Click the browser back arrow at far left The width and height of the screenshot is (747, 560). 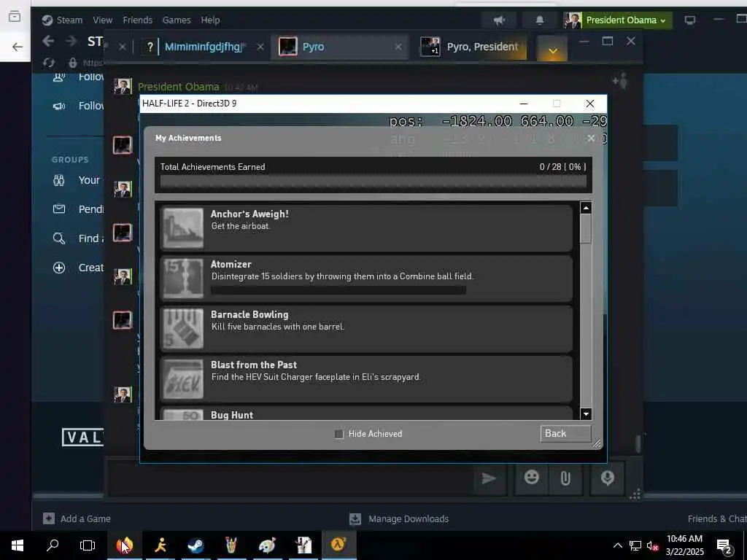pos(18,47)
